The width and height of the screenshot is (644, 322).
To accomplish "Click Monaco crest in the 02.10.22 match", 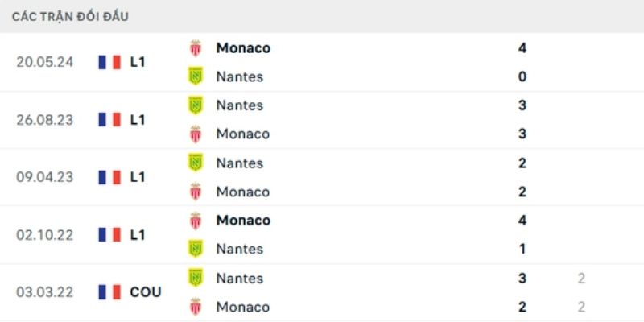I will coord(195,221).
